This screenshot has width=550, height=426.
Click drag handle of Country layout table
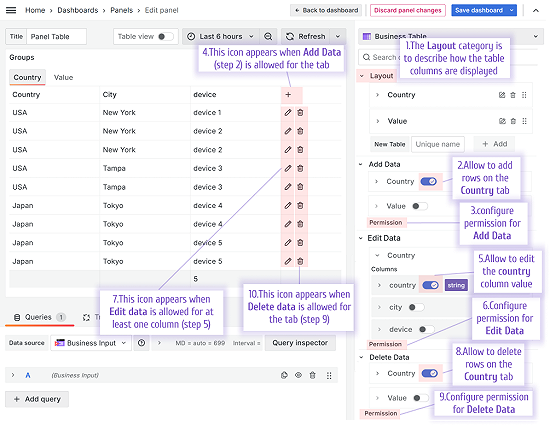pos(524,95)
